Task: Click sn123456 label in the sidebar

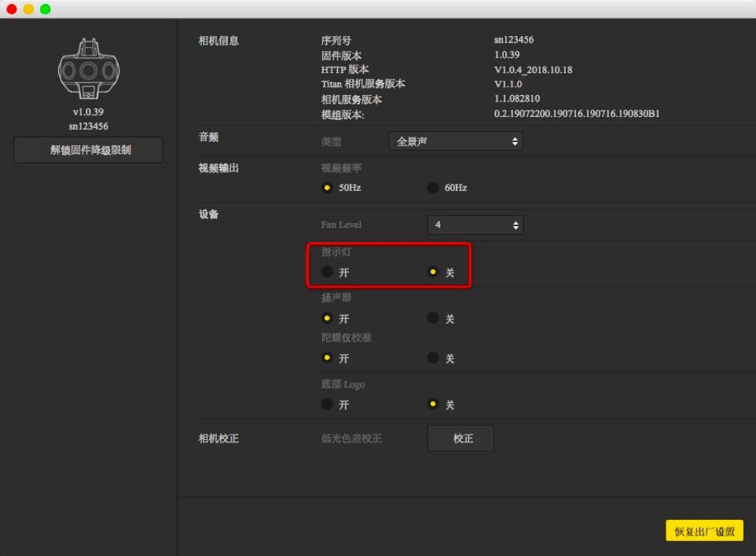Action: point(88,126)
